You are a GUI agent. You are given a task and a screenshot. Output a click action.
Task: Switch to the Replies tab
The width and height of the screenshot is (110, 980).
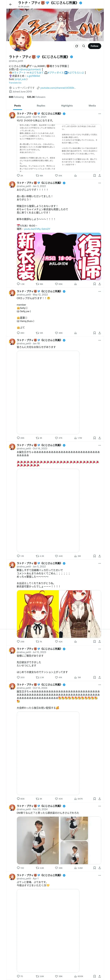pos(41,106)
